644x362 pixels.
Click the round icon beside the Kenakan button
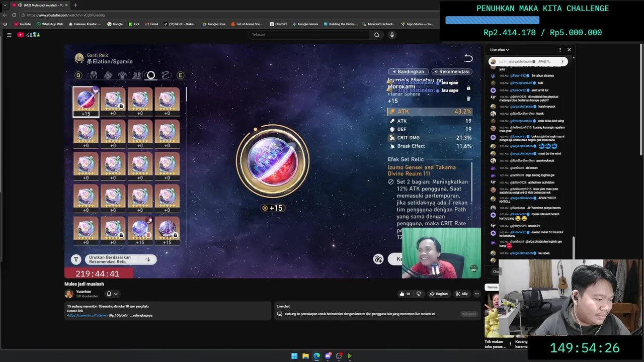point(378,259)
